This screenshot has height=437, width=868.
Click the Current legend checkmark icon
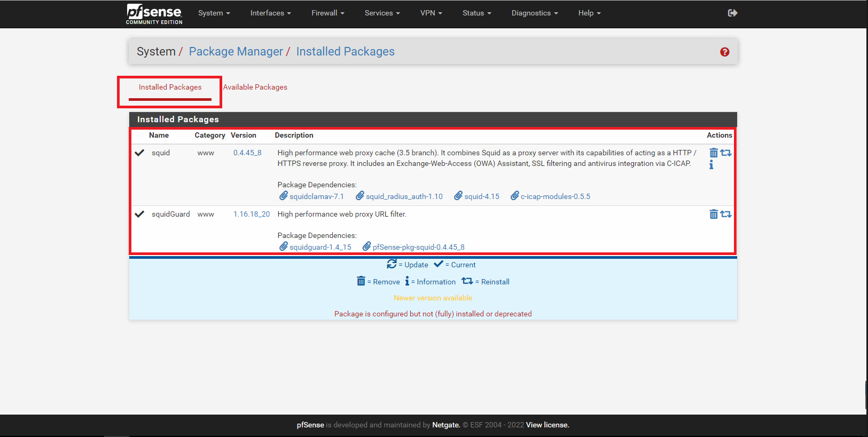point(439,264)
